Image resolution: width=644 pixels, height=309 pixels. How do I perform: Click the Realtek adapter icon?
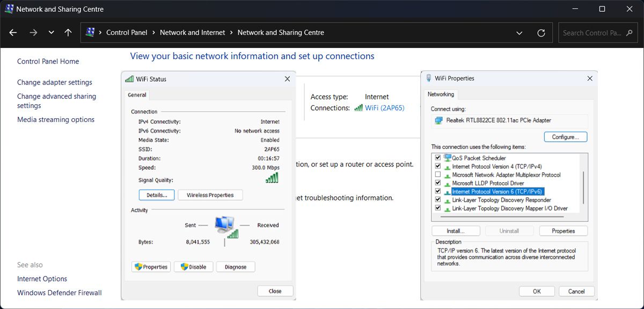pyautogui.click(x=438, y=120)
